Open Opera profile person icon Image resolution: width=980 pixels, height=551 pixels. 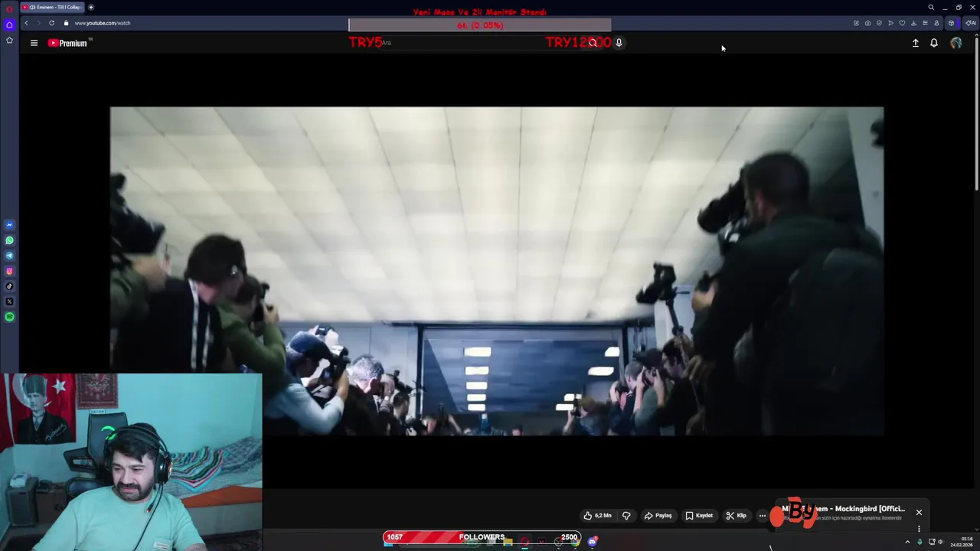936,23
